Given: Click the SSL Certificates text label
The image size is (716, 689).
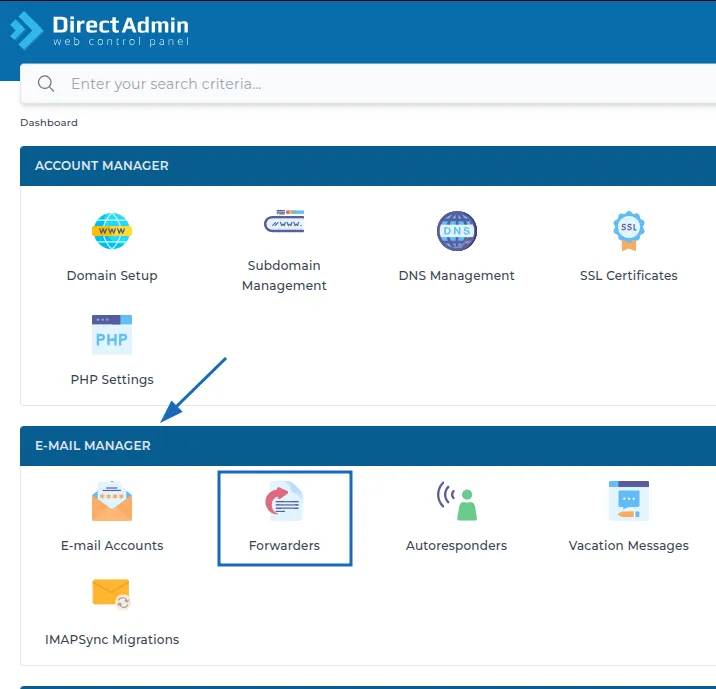Looking at the screenshot, I should (628, 276).
